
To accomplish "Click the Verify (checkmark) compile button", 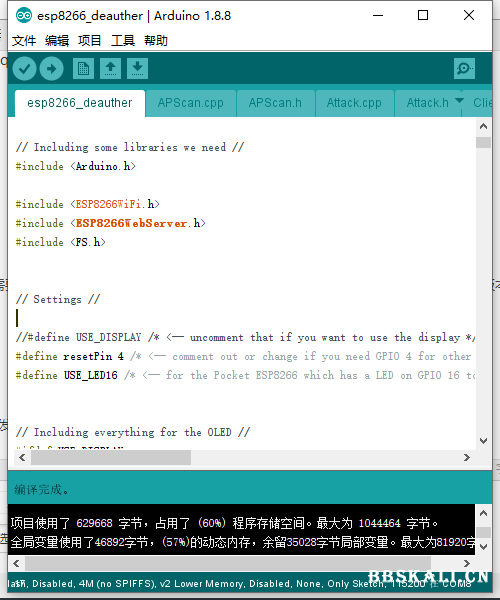I will click(x=24, y=69).
